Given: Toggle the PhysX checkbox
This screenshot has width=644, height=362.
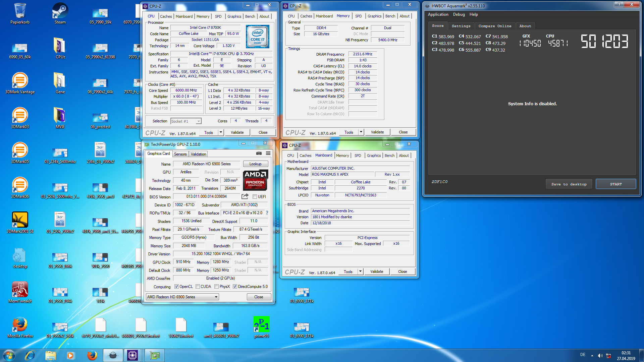Looking at the screenshot, I should (x=217, y=287).
